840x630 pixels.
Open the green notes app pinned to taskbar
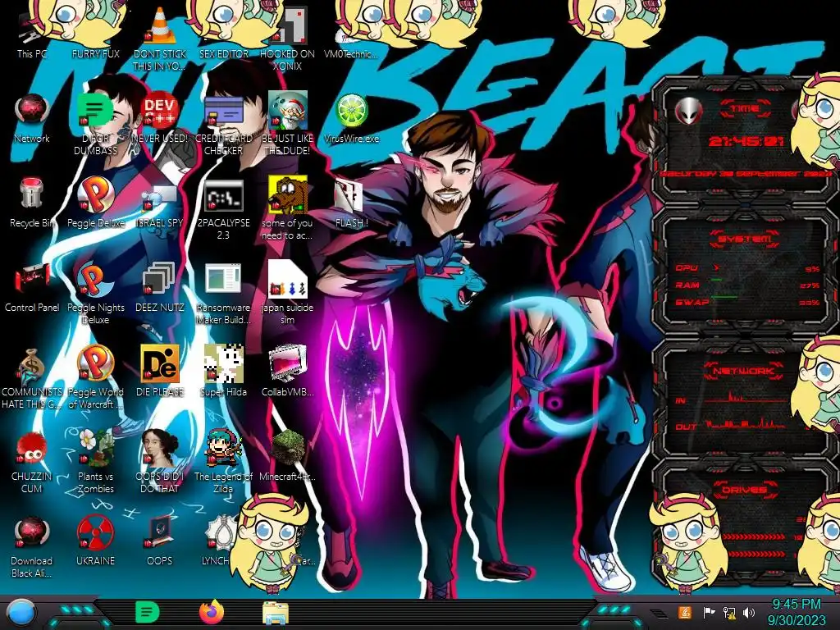[148, 612]
